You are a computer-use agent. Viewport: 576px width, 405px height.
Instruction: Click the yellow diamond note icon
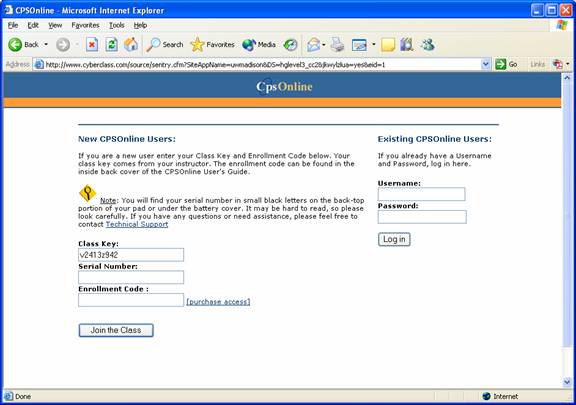pyautogui.click(x=87, y=193)
